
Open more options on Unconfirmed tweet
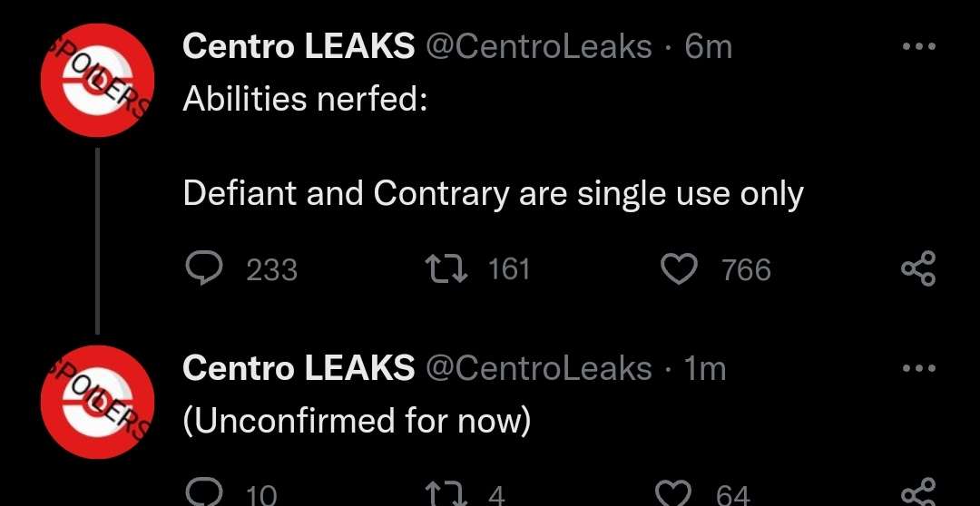click(919, 368)
